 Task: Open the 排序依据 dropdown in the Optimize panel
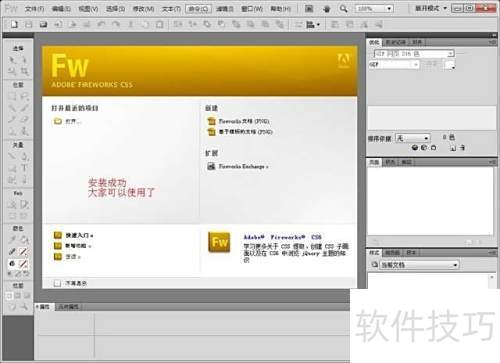(x=412, y=138)
